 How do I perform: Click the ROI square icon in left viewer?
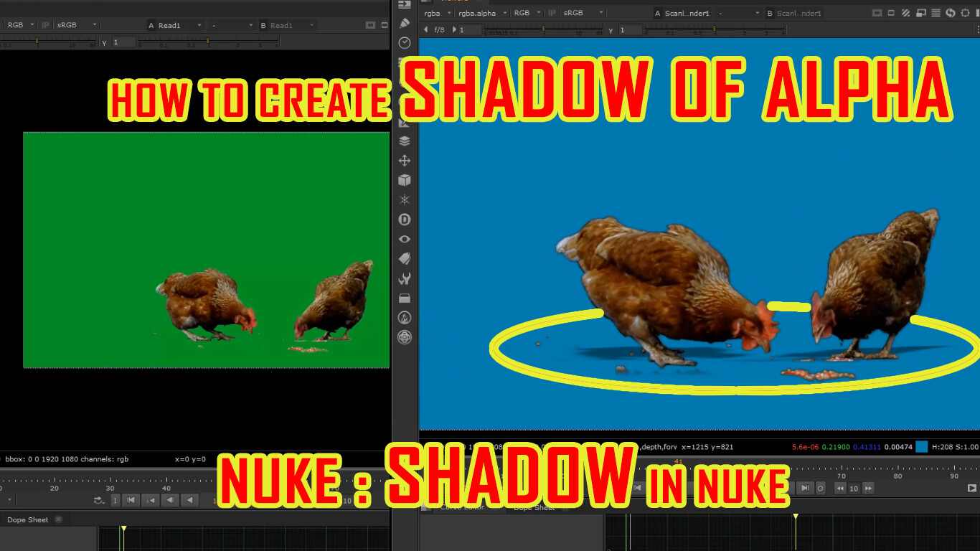(385, 25)
